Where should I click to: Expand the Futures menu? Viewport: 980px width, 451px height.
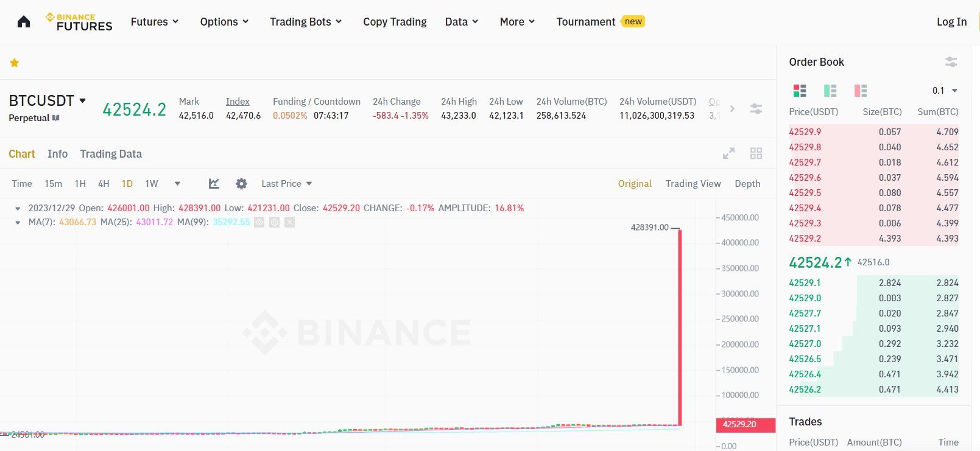pyautogui.click(x=155, y=22)
